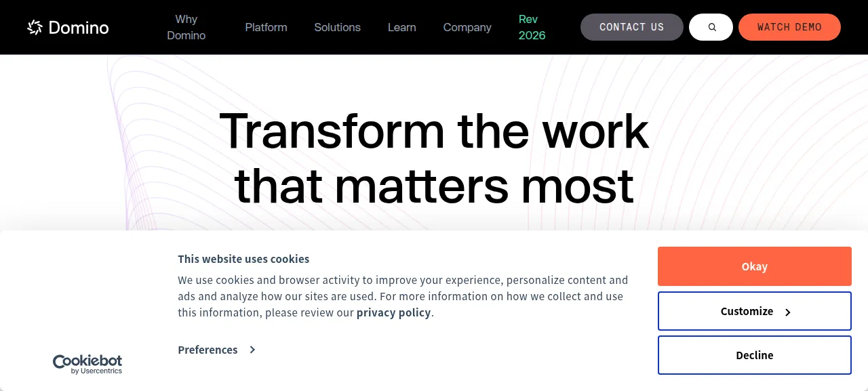The image size is (868, 391).
Task: Click the Domino logo icon
Action: [35, 27]
